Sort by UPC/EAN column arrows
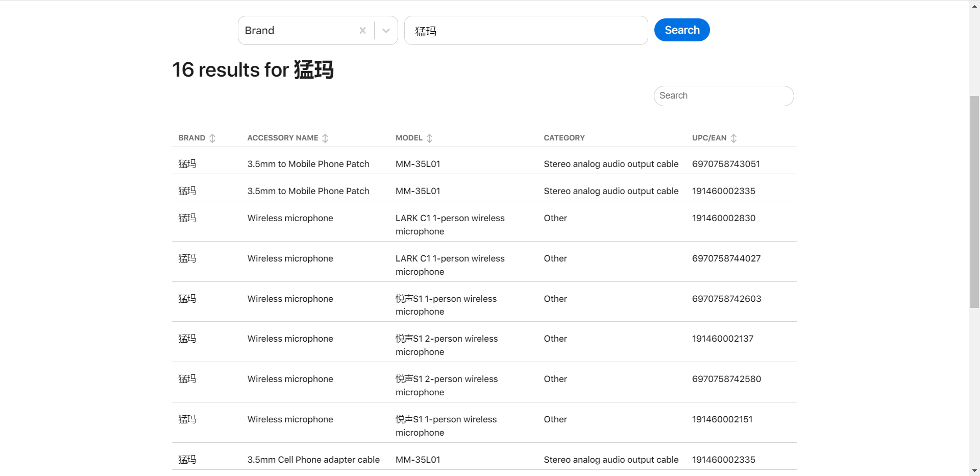Image resolution: width=980 pixels, height=476 pixels. tap(733, 138)
